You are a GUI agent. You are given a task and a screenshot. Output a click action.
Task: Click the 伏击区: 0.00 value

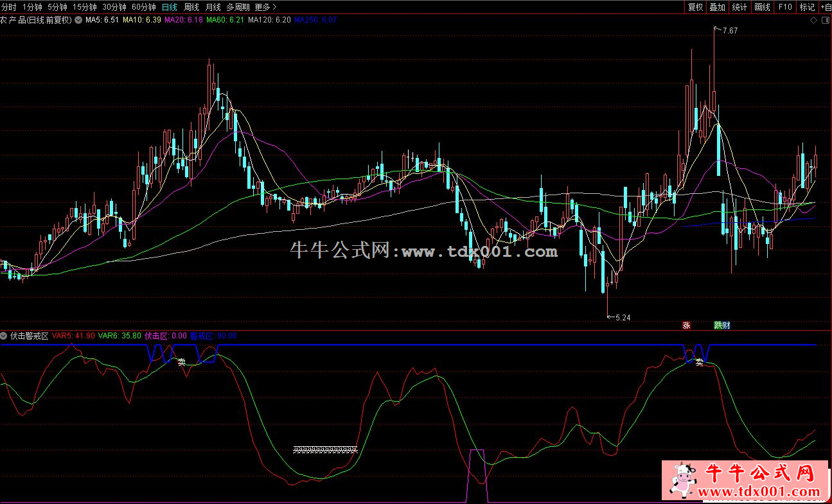[166, 336]
